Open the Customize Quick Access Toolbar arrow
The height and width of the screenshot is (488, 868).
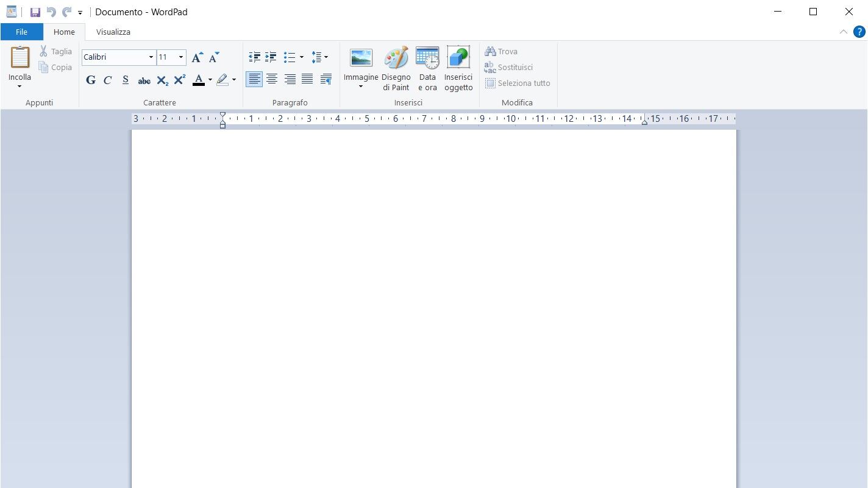80,13
